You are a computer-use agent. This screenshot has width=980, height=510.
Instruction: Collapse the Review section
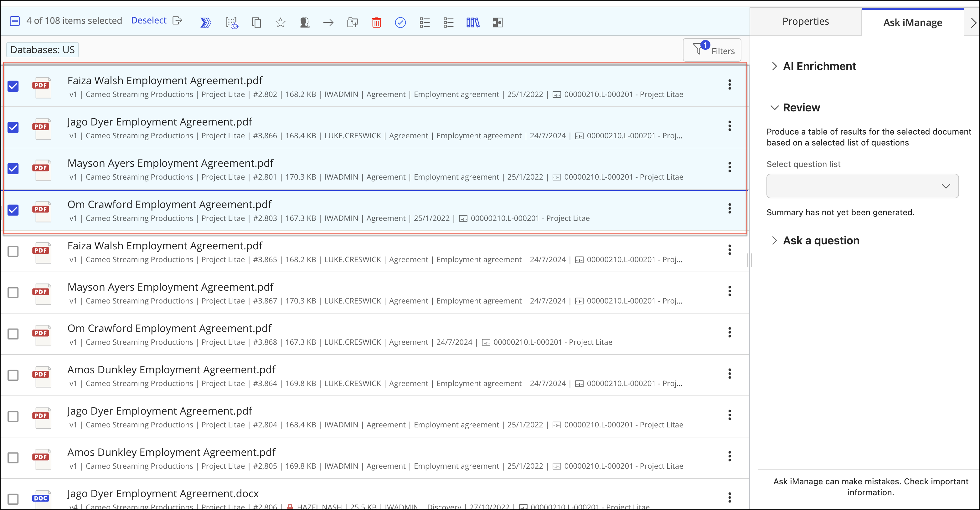tap(775, 108)
